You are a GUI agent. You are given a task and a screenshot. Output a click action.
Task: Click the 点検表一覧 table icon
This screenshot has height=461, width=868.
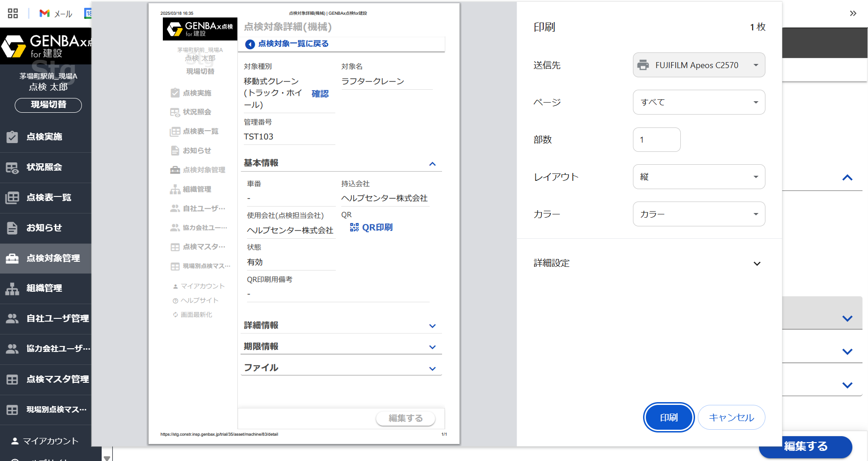point(12,198)
